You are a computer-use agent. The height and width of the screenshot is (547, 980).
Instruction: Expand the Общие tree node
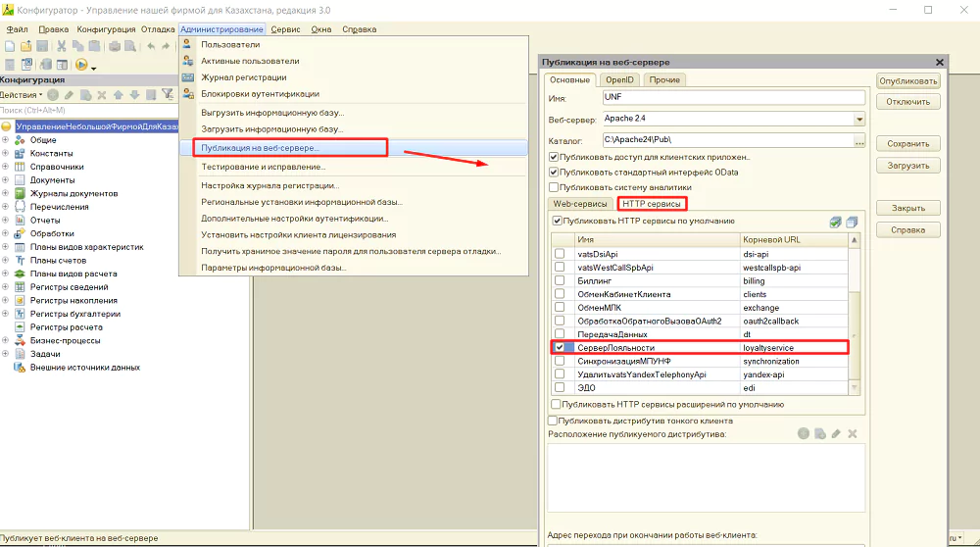[x=5, y=140]
